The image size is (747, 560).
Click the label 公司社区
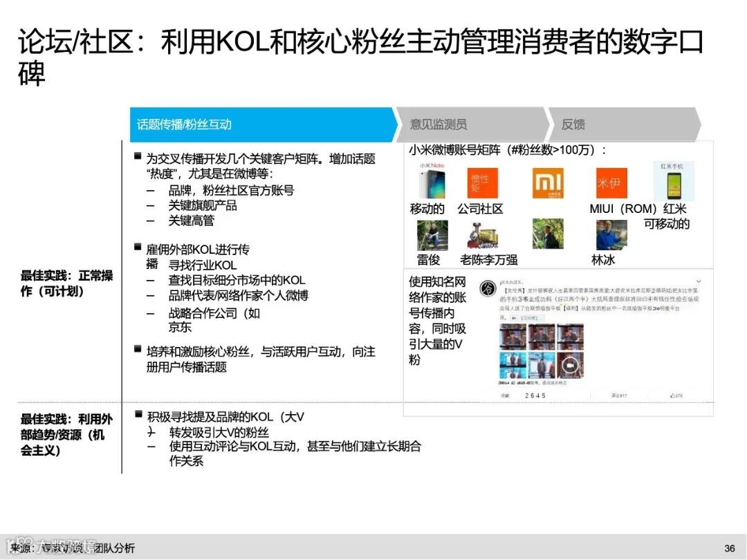click(x=480, y=209)
